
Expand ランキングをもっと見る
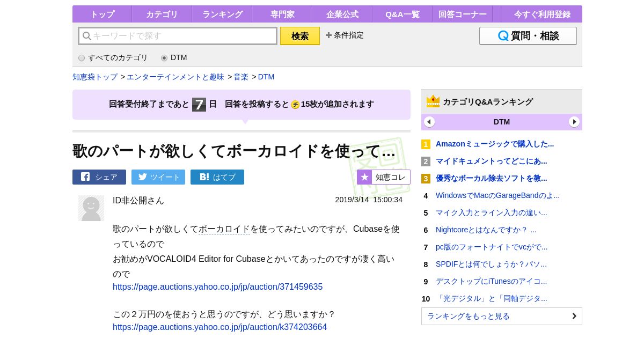[501, 316]
